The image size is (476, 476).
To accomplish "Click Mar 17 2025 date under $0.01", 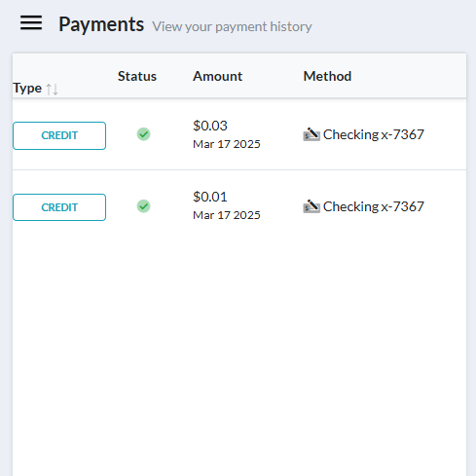I will click(x=227, y=215).
